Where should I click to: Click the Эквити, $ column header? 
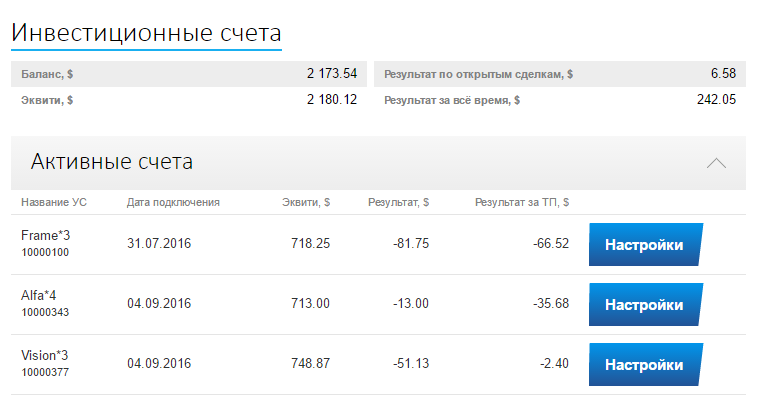click(x=306, y=202)
